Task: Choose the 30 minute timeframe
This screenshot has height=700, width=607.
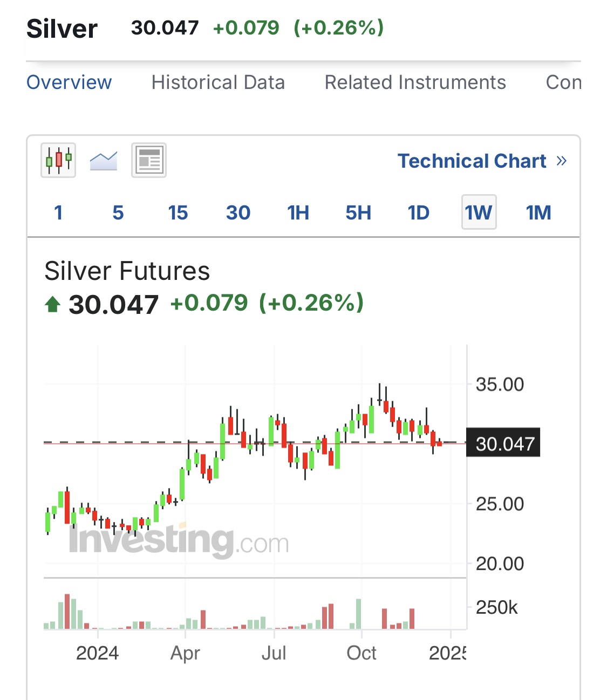Action: pos(238,212)
